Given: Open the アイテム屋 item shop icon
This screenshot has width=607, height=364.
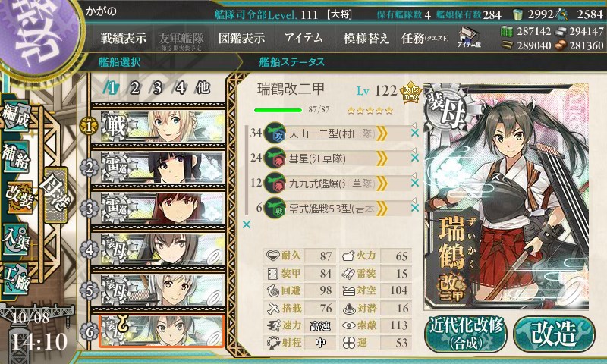Looking at the screenshot, I should click(469, 37).
